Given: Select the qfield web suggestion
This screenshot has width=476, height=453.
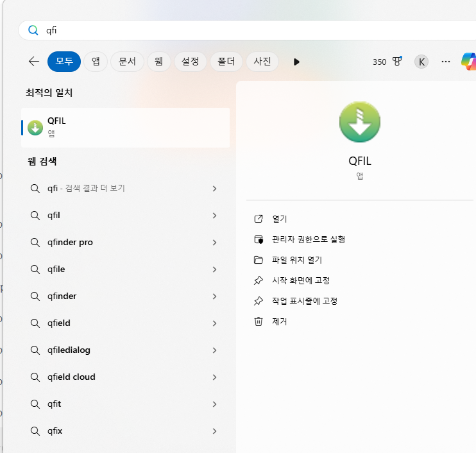Looking at the screenshot, I should tap(125, 323).
